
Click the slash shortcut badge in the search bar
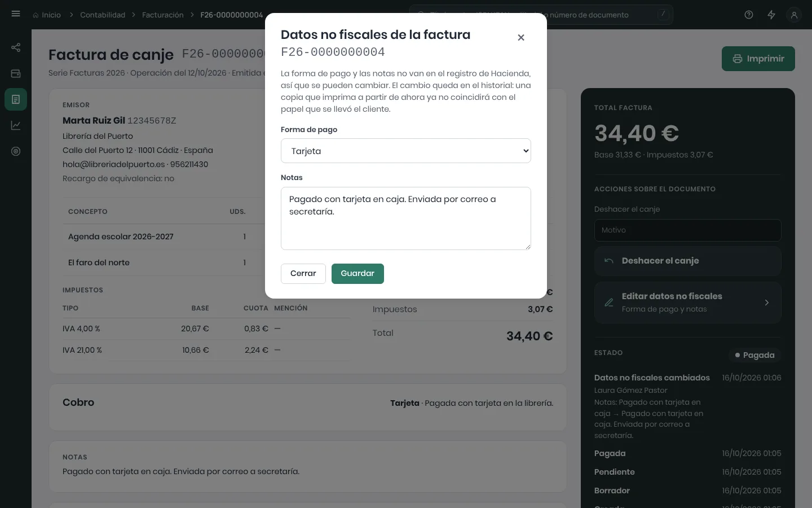coord(663,14)
